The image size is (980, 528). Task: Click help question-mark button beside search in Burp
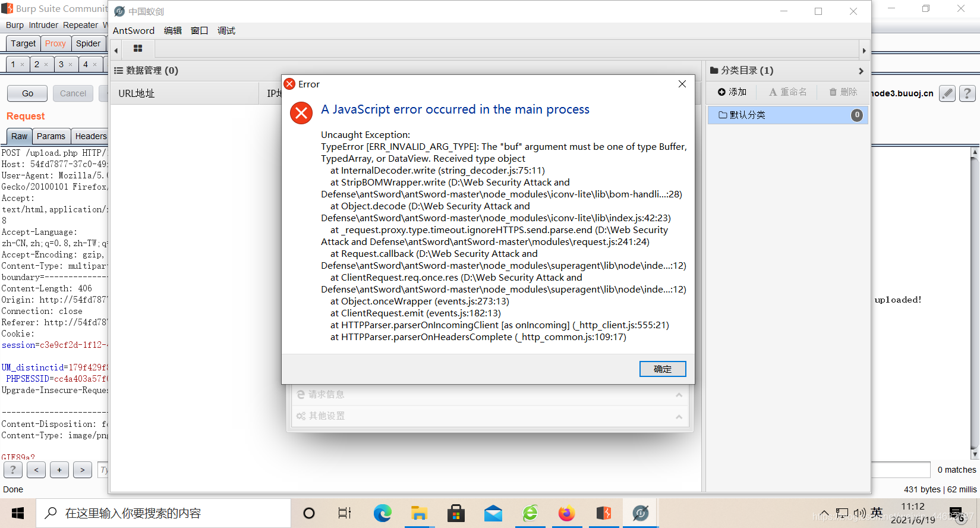13,470
